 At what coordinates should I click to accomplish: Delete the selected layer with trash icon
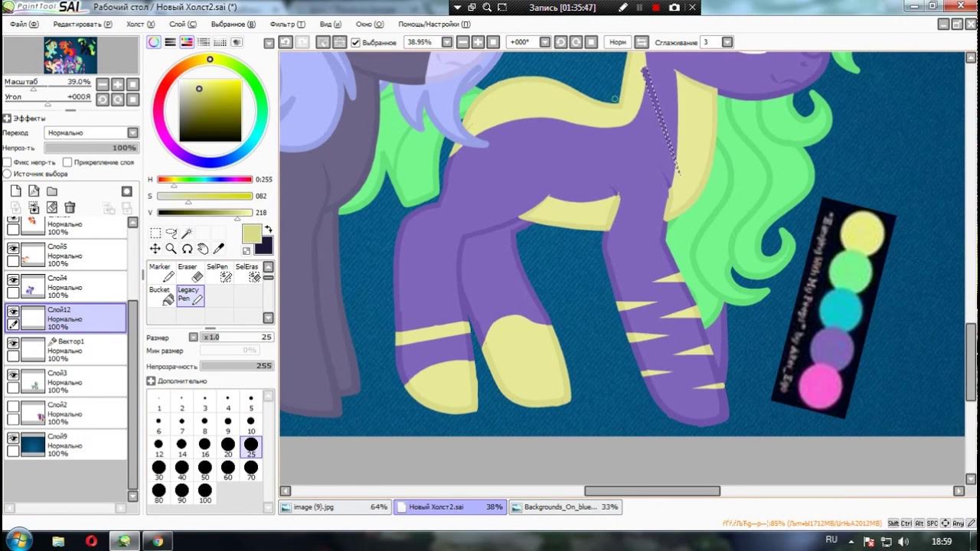click(70, 207)
